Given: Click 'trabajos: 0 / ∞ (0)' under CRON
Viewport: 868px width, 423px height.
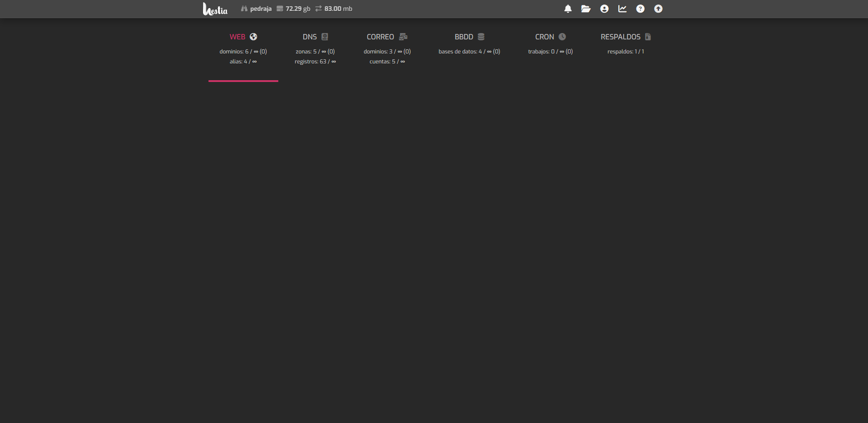Looking at the screenshot, I should point(550,52).
